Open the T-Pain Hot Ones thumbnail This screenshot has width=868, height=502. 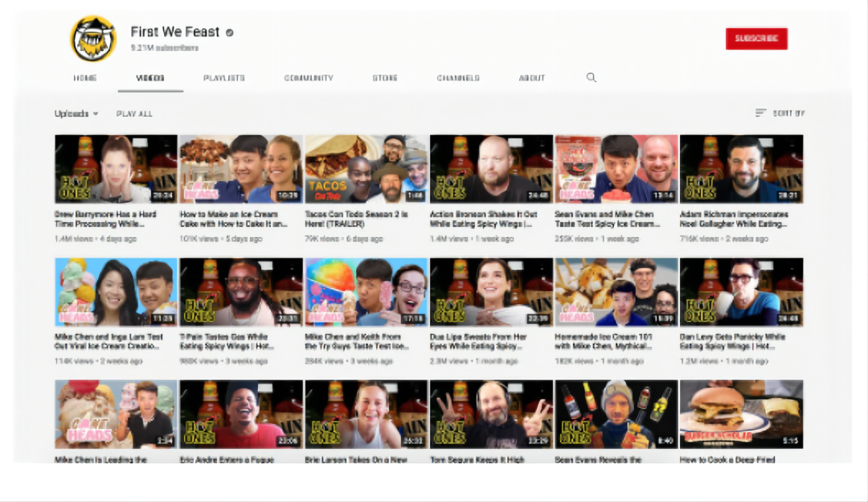click(241, 292)
